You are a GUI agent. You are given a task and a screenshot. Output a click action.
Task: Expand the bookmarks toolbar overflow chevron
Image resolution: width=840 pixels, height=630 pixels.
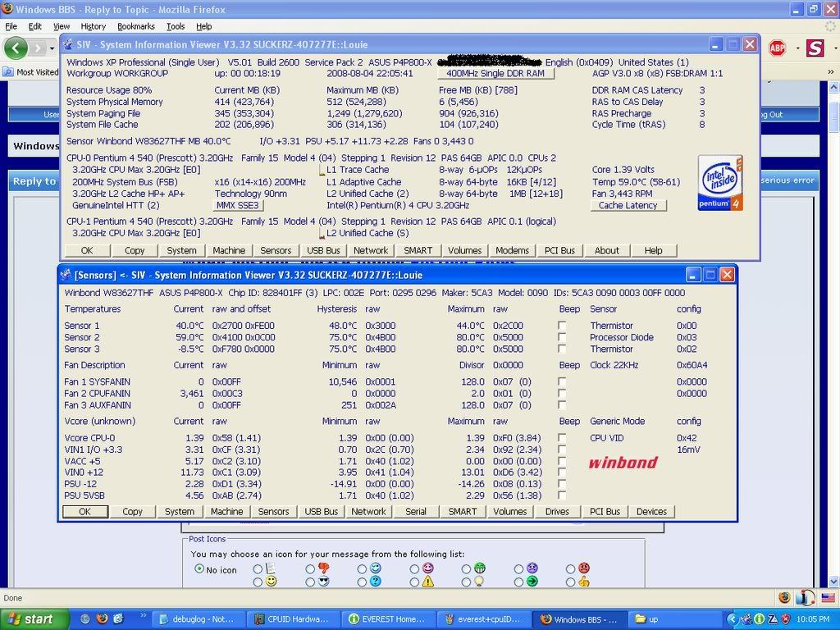click(831, 72)
